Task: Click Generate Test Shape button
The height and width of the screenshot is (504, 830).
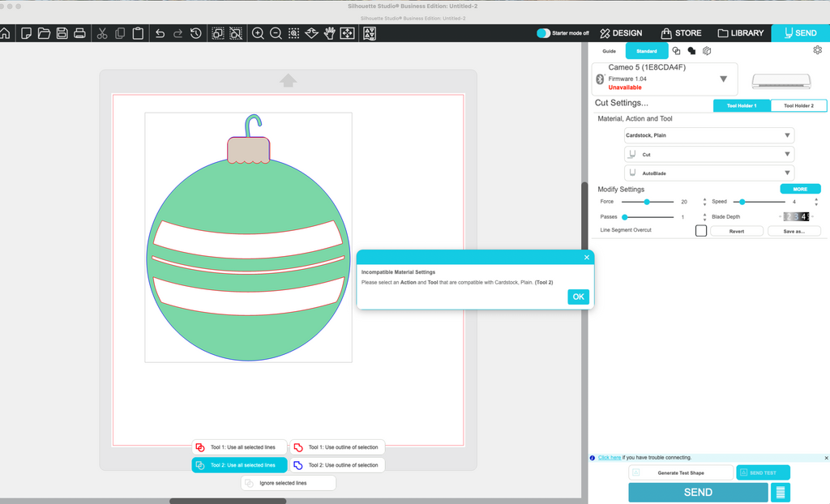Action: click(681, 472)
